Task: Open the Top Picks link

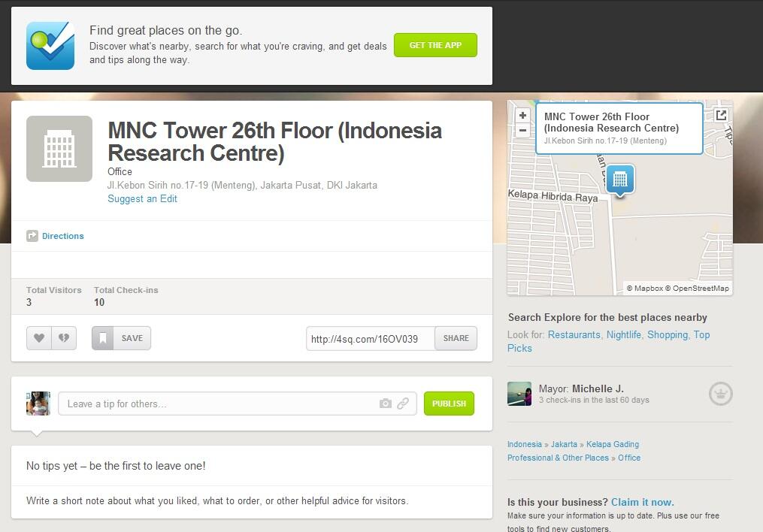Action: (x=701, y=335)
